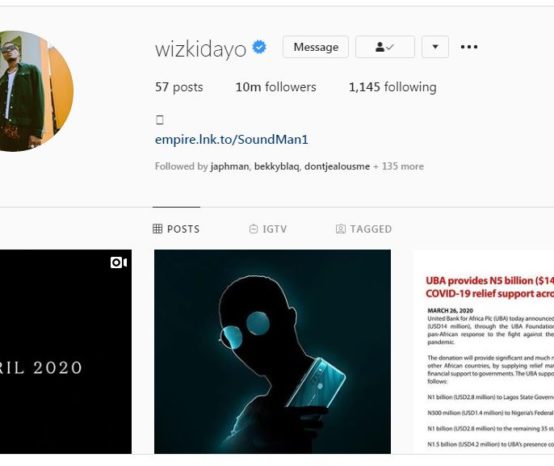Open the three-dots more options menu

point(469,47)
